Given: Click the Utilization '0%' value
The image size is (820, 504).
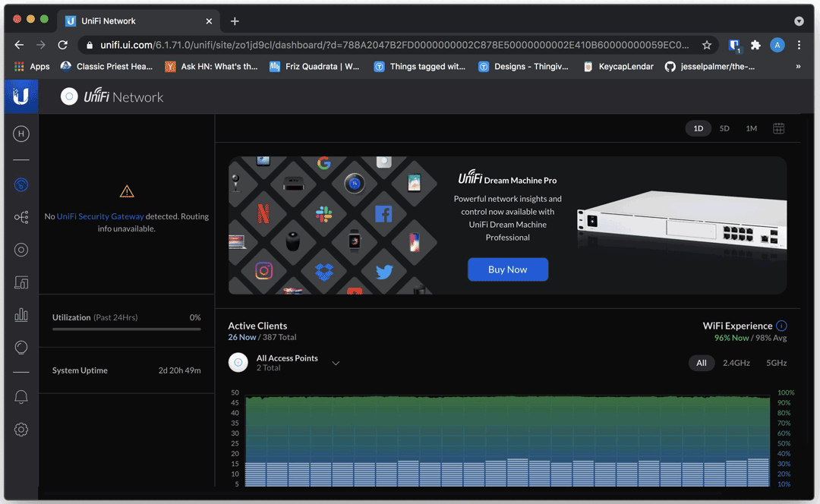Looking at the screenshot, I should pyautogui.click(x=195, y=317).
